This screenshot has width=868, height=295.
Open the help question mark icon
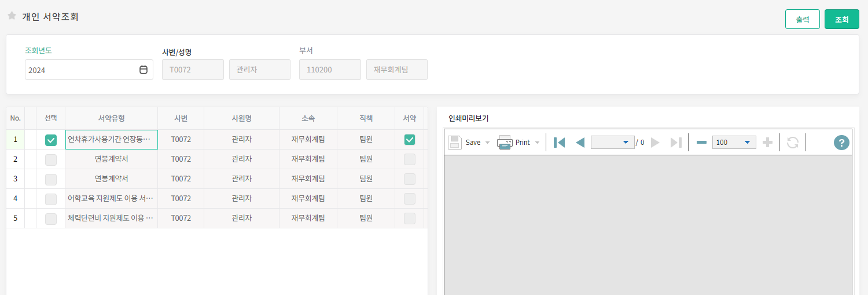coord(841,143)
